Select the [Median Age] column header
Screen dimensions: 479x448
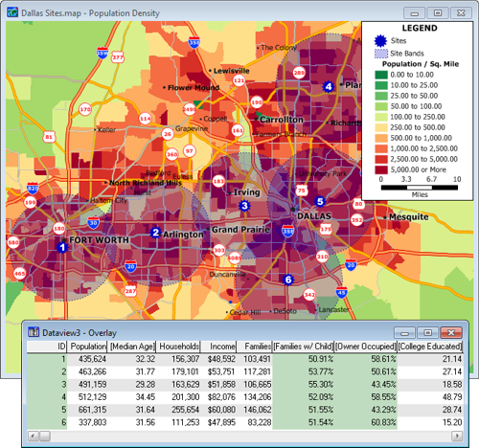[x=131, y=347]
